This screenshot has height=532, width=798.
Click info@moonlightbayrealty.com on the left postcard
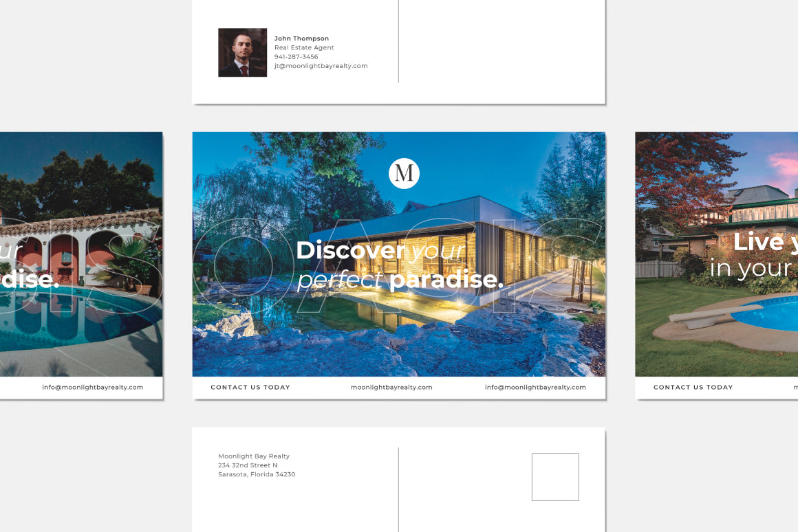pos(93,387)
